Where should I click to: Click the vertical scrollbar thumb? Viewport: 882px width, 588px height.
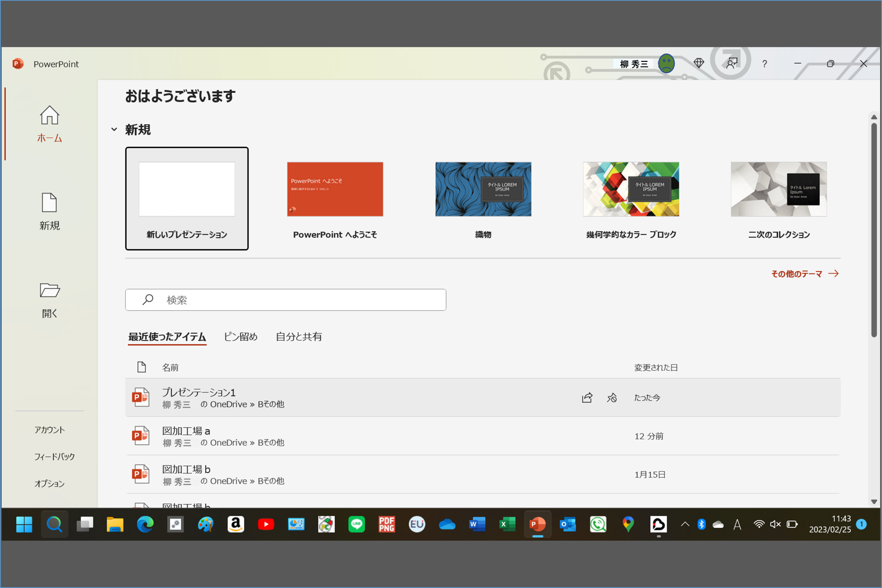click(x=874, y=230)
